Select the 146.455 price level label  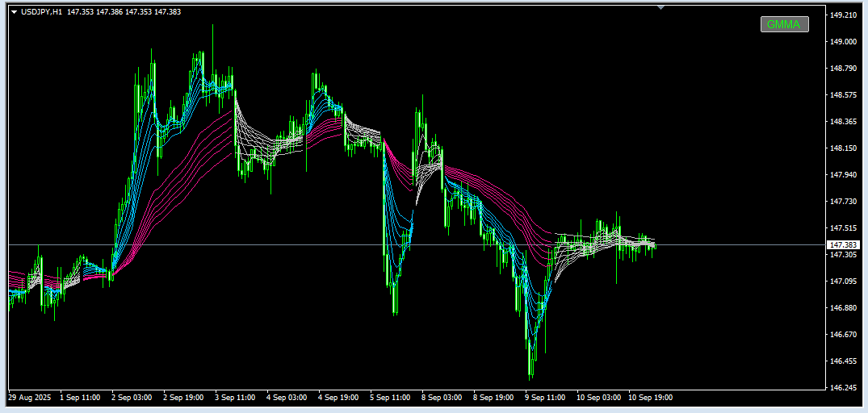[x=842, y=361]
